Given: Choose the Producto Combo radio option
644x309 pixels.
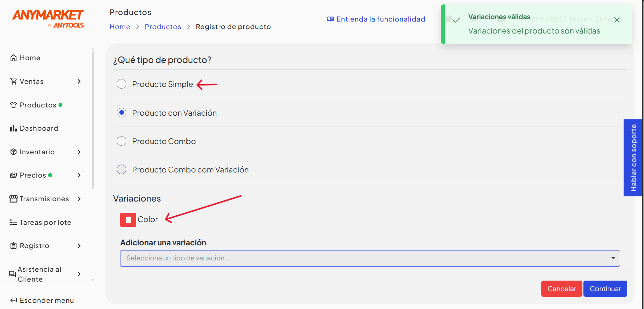Looking at the screenshot, I should (121, 141).
